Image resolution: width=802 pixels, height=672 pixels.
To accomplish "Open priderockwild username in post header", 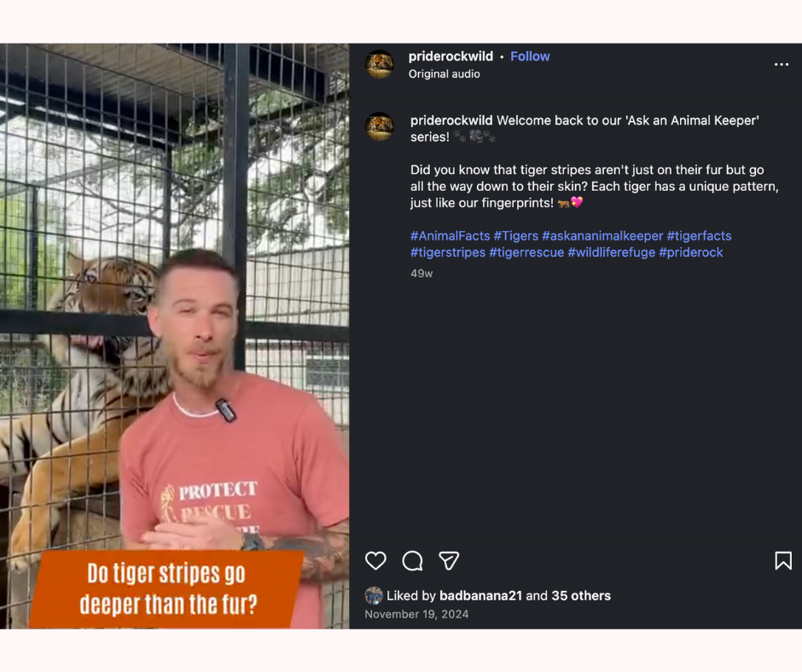I will click(450, 56).
